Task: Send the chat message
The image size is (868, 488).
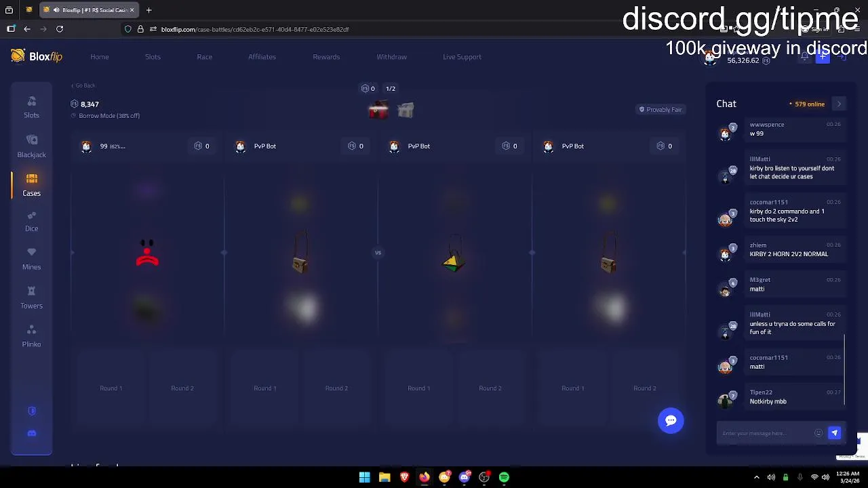Action: click(x=834, y=433)
